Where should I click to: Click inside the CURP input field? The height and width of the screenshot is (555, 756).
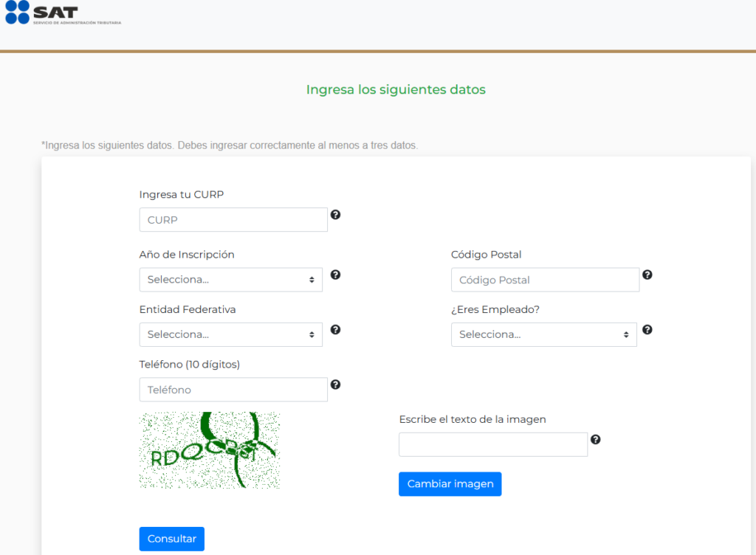[x=233, y=219]
